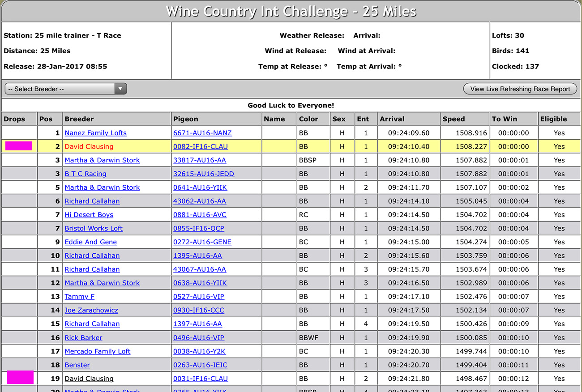The width and height of the screenshot is (582, 392).
Task: Open Tammy F breeder link
Action: point(80,297)
